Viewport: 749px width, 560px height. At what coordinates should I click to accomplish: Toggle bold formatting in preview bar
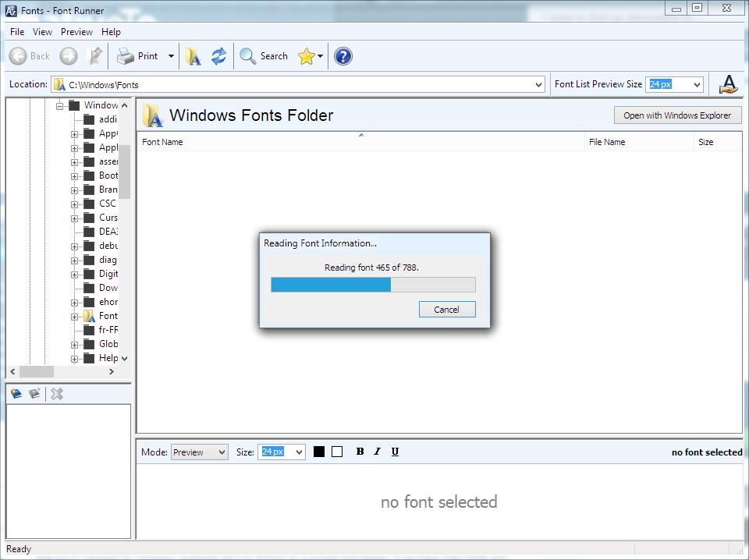pos(360,452)
